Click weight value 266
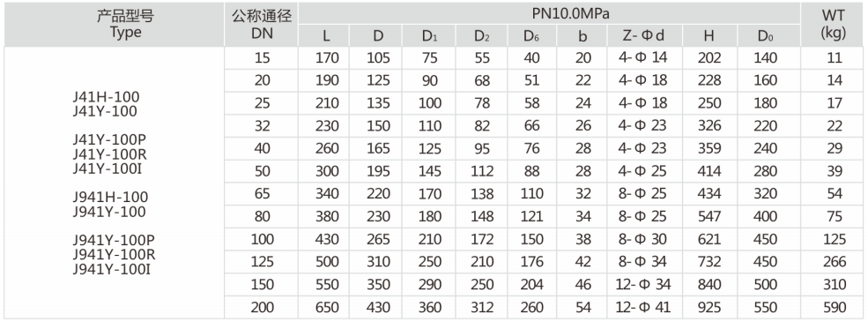Image resolution: width=868 pixels, height=322 pixels. click(835, 262)
